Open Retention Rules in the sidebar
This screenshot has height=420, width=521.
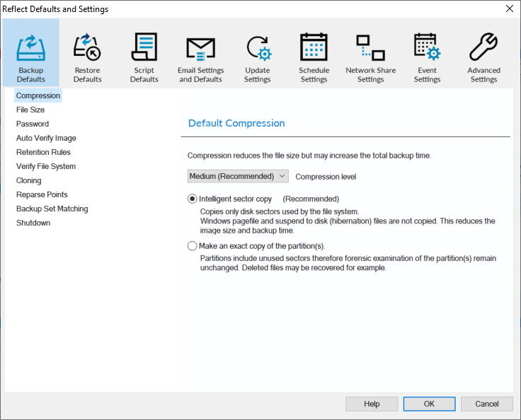click(43, 152)
